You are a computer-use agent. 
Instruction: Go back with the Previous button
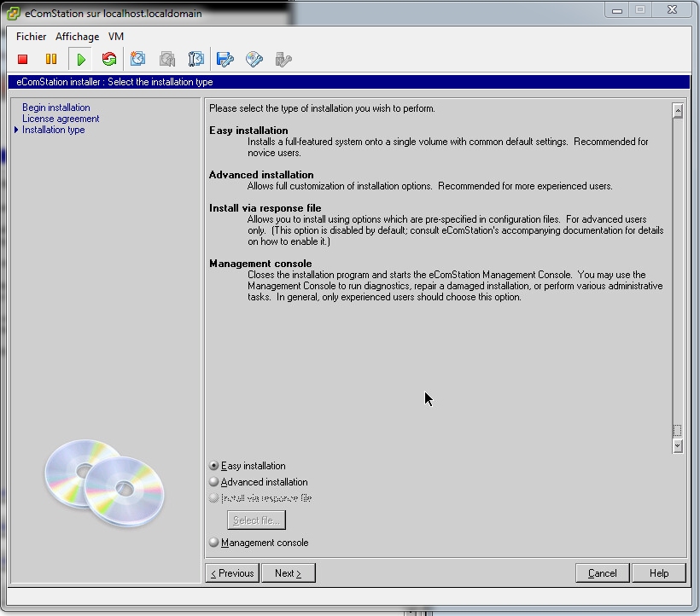point(232,573)
